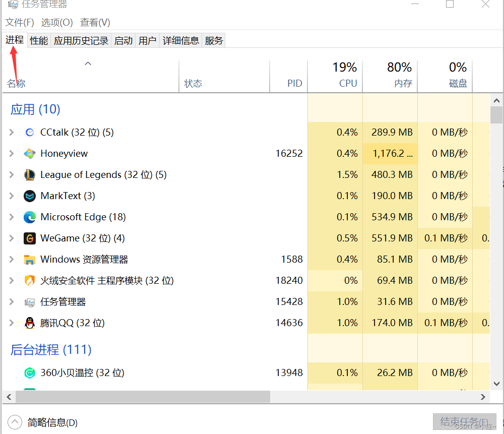Viewport: 504px width, 434px height.
Task: Click the League of Legends icon
Action: tap(30, 175)
